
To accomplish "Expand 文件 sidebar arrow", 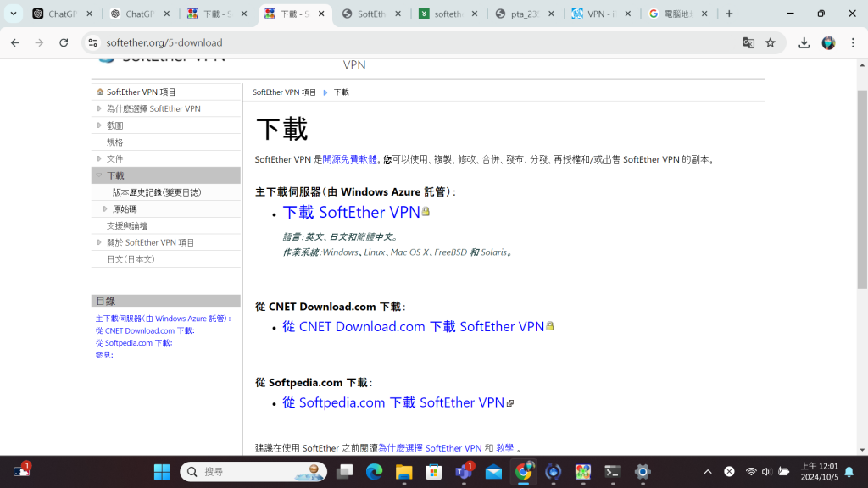I will 99,158.
